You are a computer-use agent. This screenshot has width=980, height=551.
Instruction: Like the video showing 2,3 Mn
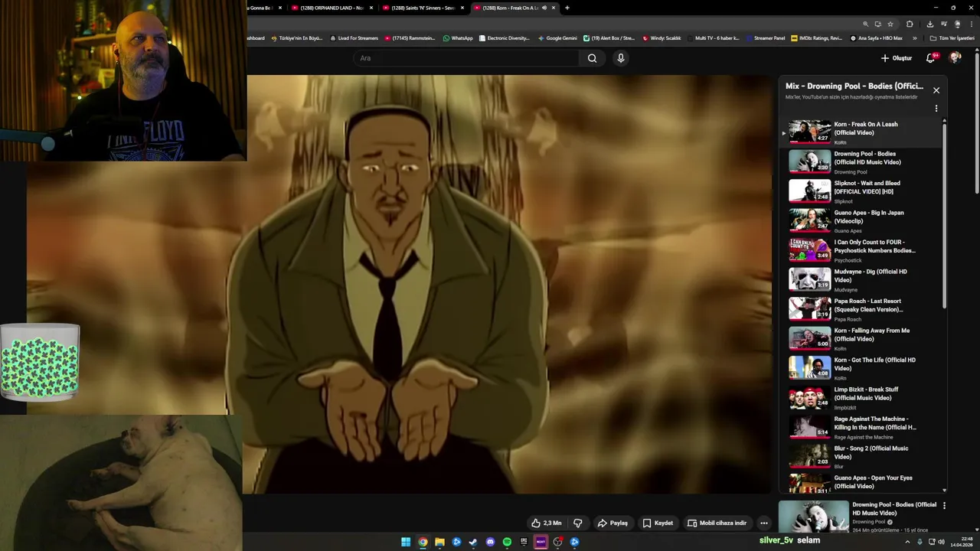point(546,523)
